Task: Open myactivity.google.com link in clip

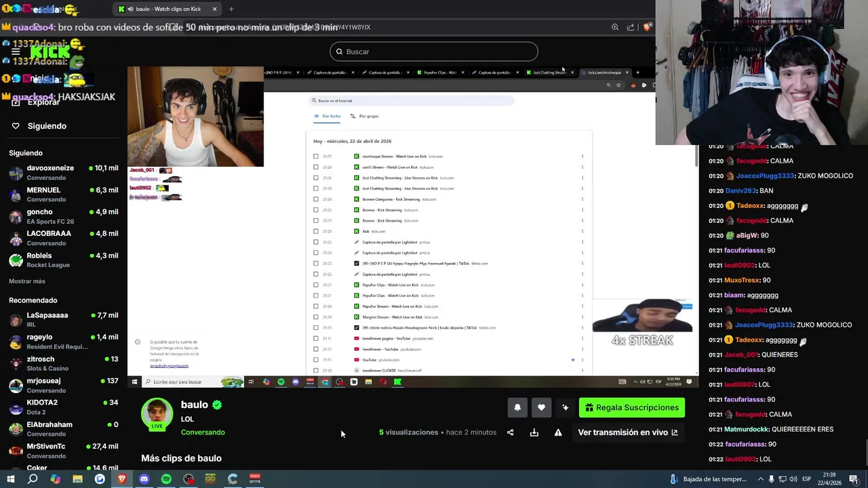Action: point(170,366)
